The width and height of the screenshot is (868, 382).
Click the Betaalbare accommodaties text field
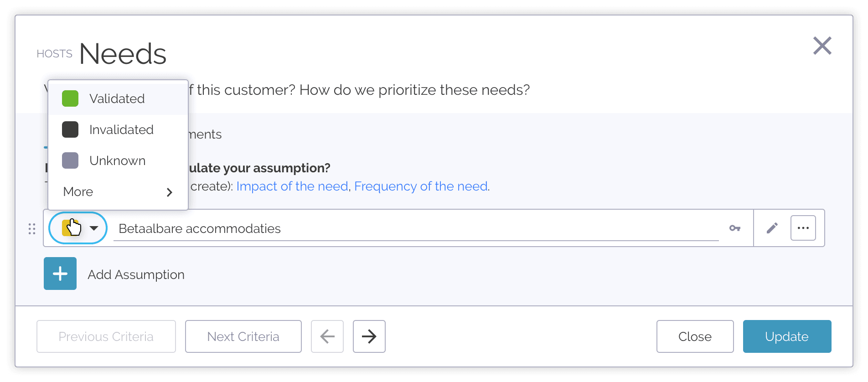[x=416, y=228]
